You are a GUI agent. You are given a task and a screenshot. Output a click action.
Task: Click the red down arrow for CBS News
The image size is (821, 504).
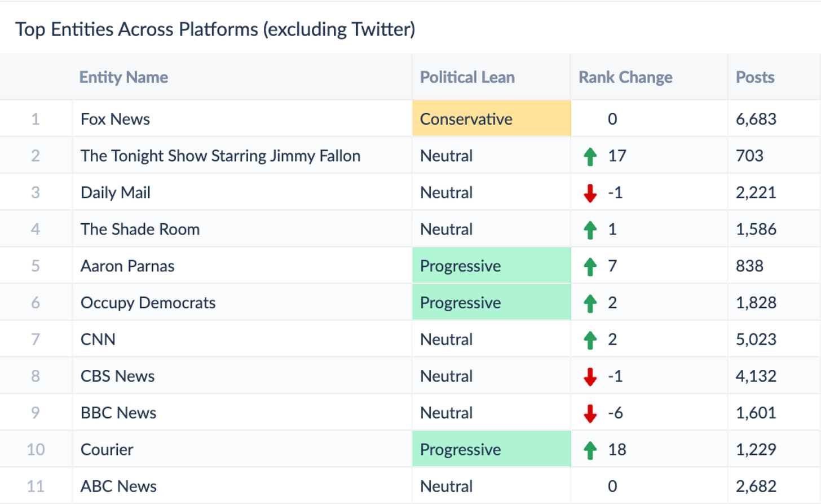(590, 377)
